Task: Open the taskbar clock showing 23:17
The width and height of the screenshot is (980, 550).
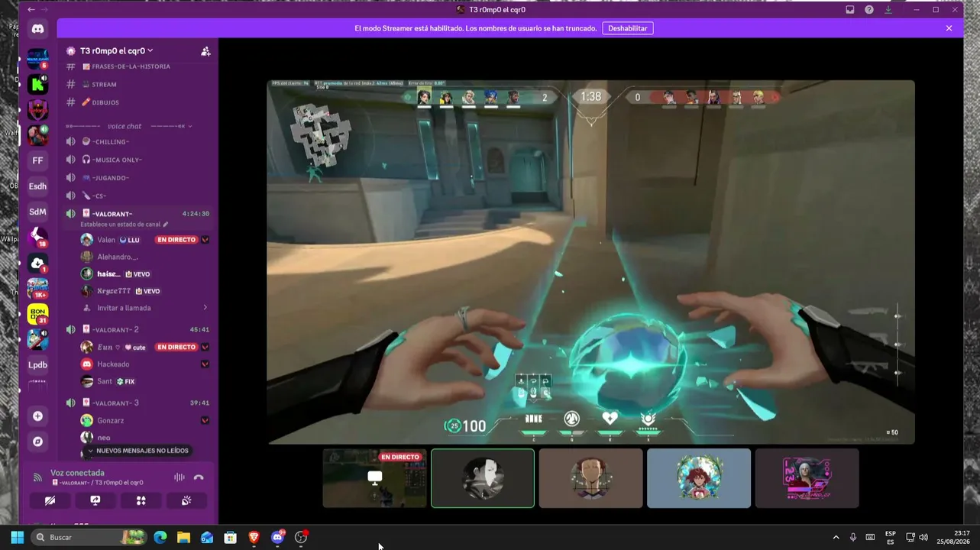Action: point(954,538)
